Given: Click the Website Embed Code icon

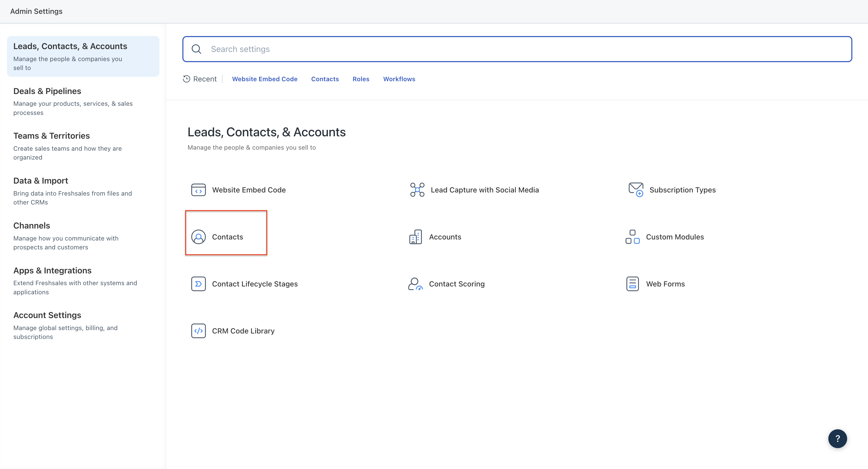Looking at the screenshot, I should click(x=198, y=190).
